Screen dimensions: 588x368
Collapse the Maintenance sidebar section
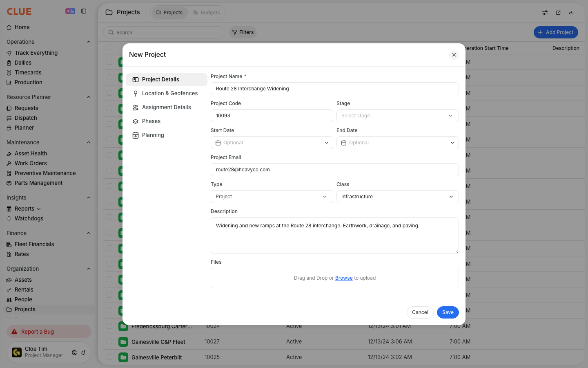pyautogui.click(x=89, y=142)
